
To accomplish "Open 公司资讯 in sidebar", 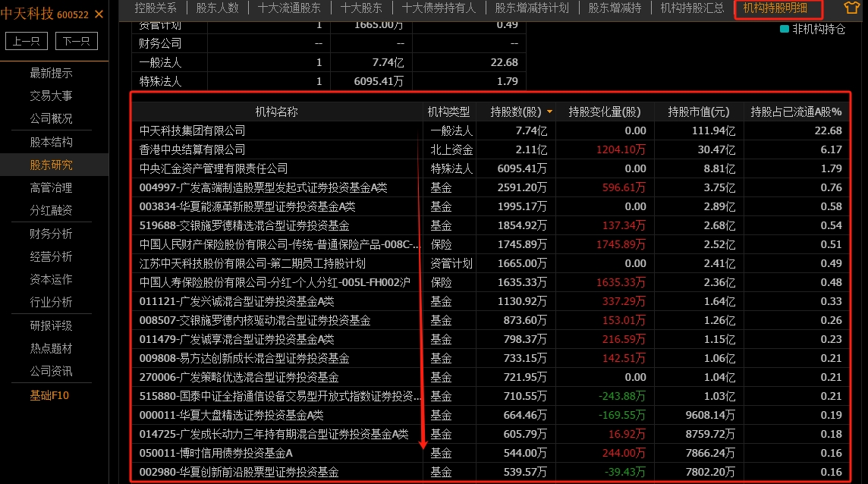I will click(x=51, y=371).
